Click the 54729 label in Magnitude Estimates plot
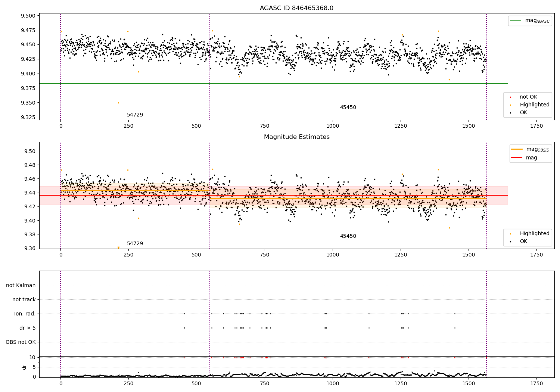 [135, 244]
